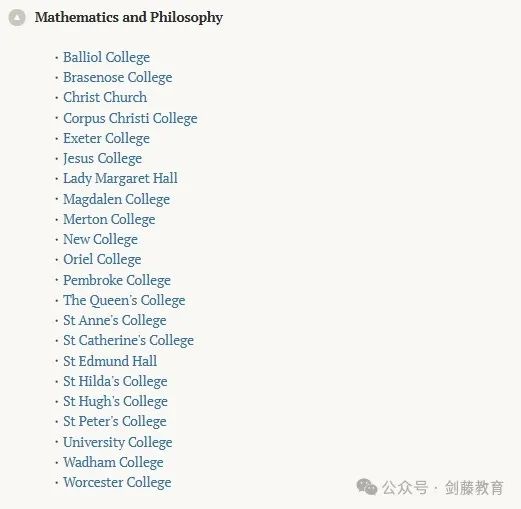
Task: Open St Catherine's College link
Action: (128, 340)
